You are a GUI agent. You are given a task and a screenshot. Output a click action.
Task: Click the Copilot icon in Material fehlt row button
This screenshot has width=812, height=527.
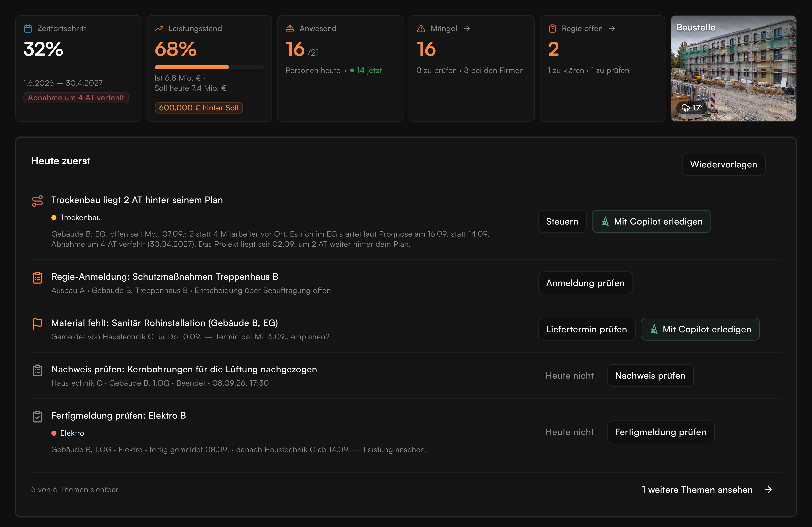click(x=654, y=329)
